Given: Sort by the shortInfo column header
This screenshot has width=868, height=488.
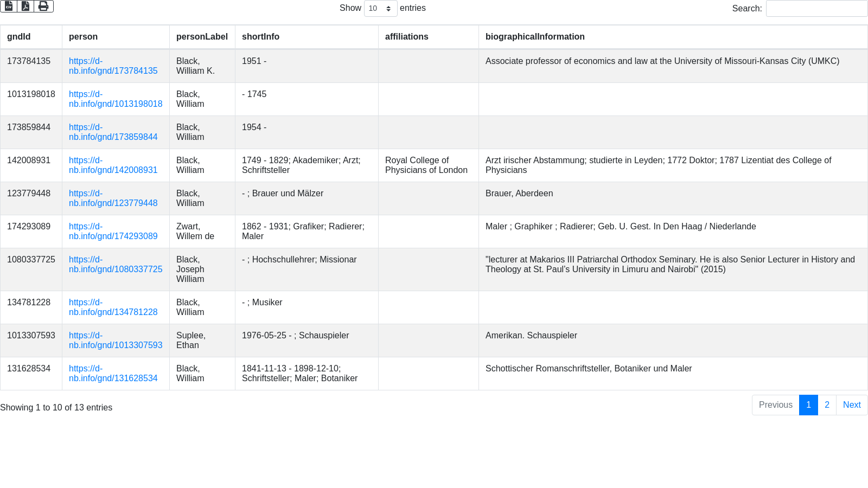Looking at the screenshot, I should [260, 37].
